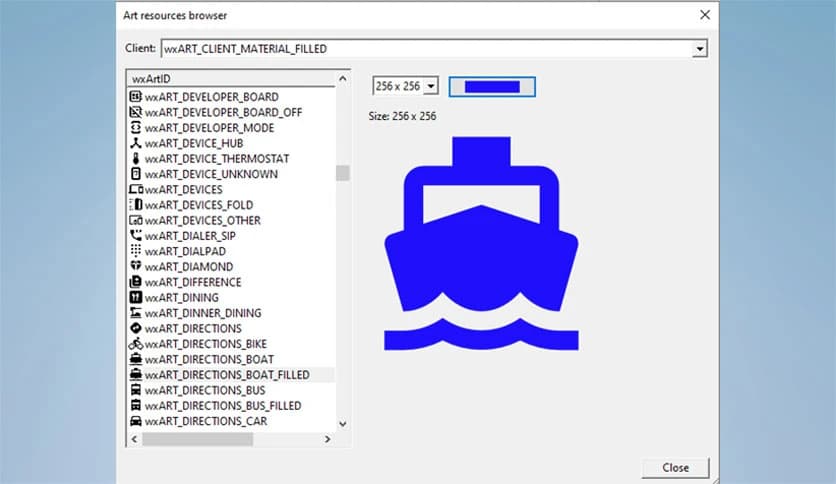Click the list scroll up arrow
Viewport: 836px width, 484px height.
click(343, 78)
